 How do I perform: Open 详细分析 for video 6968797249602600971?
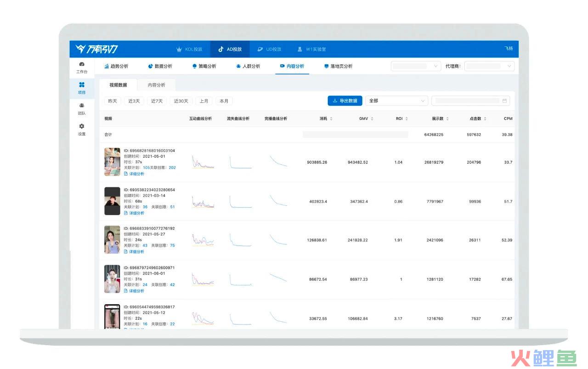pyautogui.click(x=134, y=291)
